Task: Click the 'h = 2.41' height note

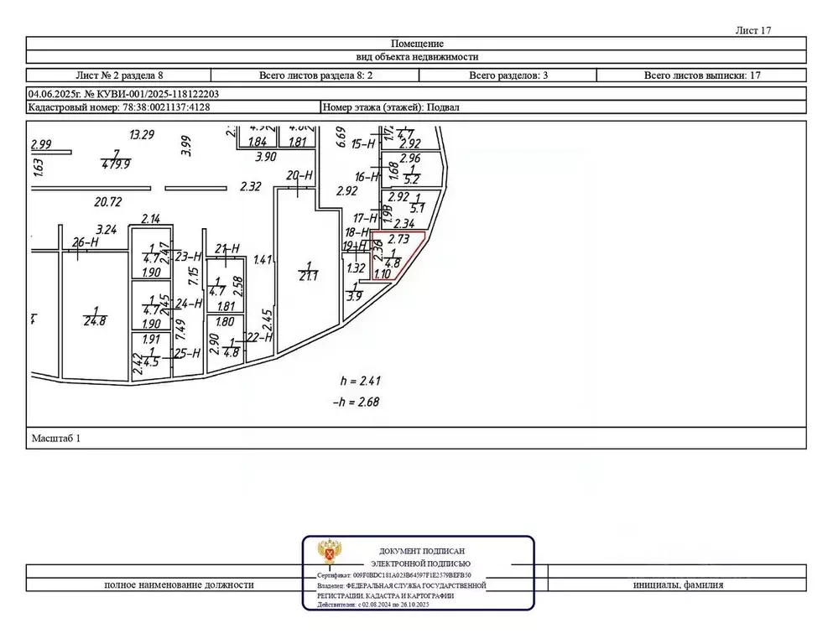Action: pos(360,380)
